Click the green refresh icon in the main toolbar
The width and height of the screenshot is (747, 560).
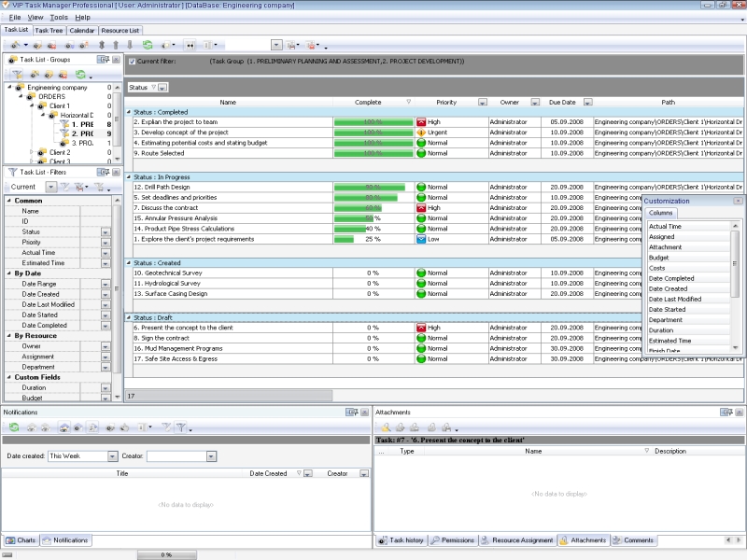pyautogui.click(x=148, y=45)
